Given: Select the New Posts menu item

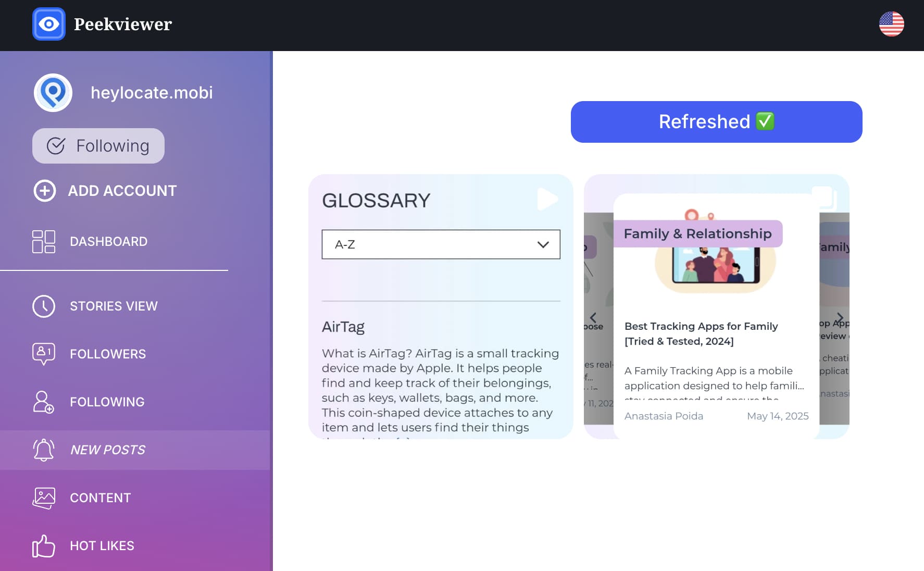Looking at the screenshot, I should click(135, 450).
